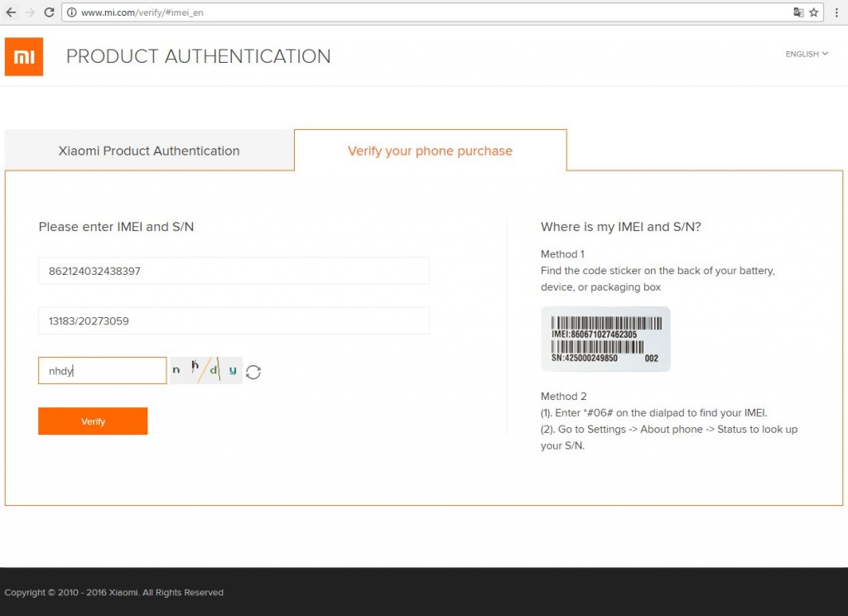Click the captcha input containing nhdy
Image resolution: width=848 pixels, height=616 pixels.
click(103, 370)
